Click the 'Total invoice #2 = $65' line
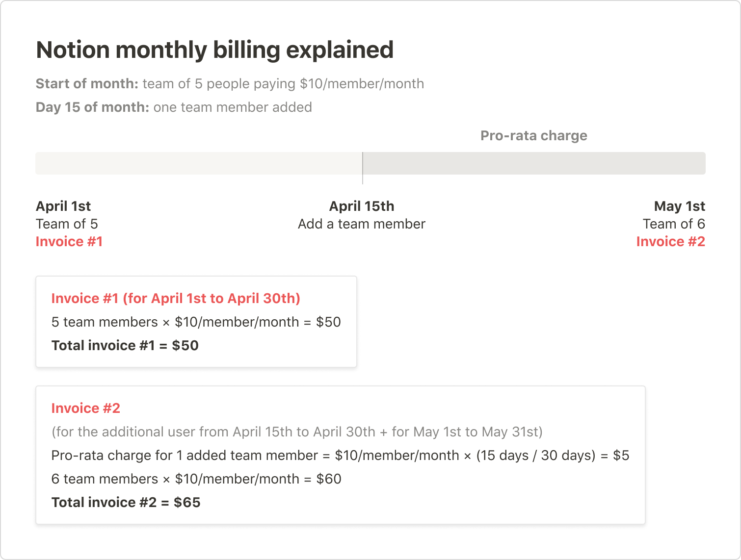 (126, 503)
